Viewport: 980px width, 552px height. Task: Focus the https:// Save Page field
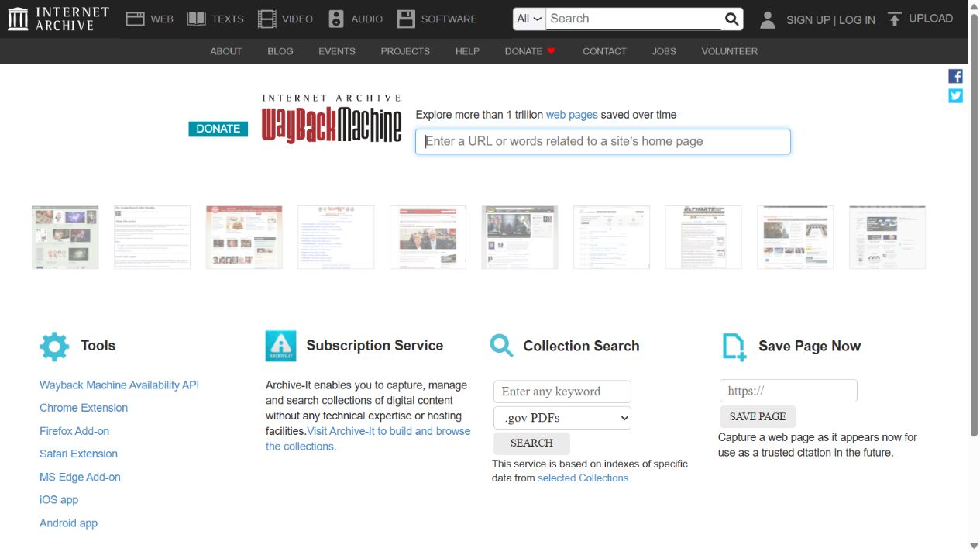pos(789,391)
